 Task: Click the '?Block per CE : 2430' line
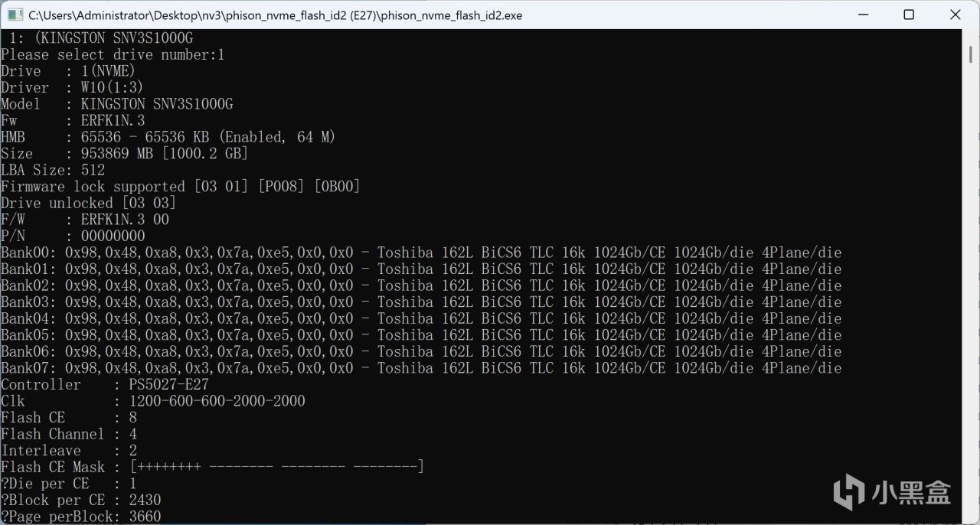[x=81, y=500]
